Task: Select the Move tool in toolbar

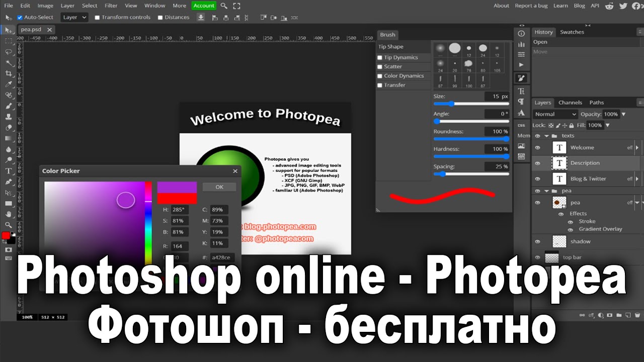Action: [9, 30]
